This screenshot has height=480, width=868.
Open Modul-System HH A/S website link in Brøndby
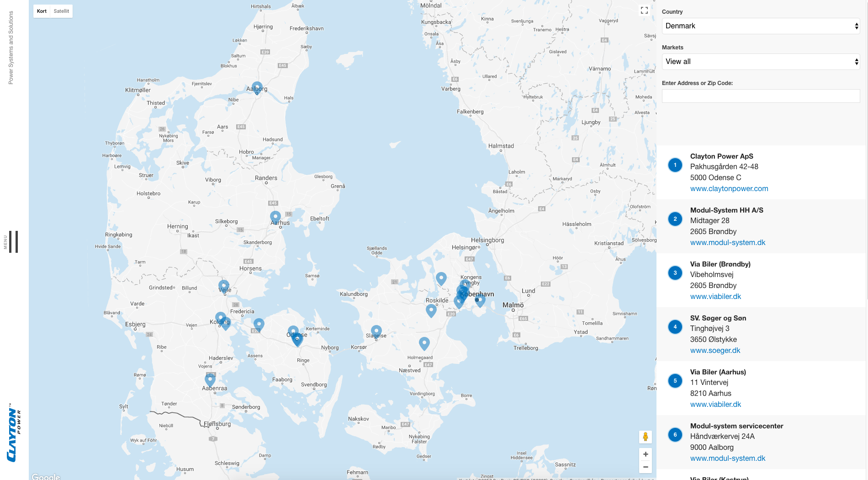(x=728, y=242)
